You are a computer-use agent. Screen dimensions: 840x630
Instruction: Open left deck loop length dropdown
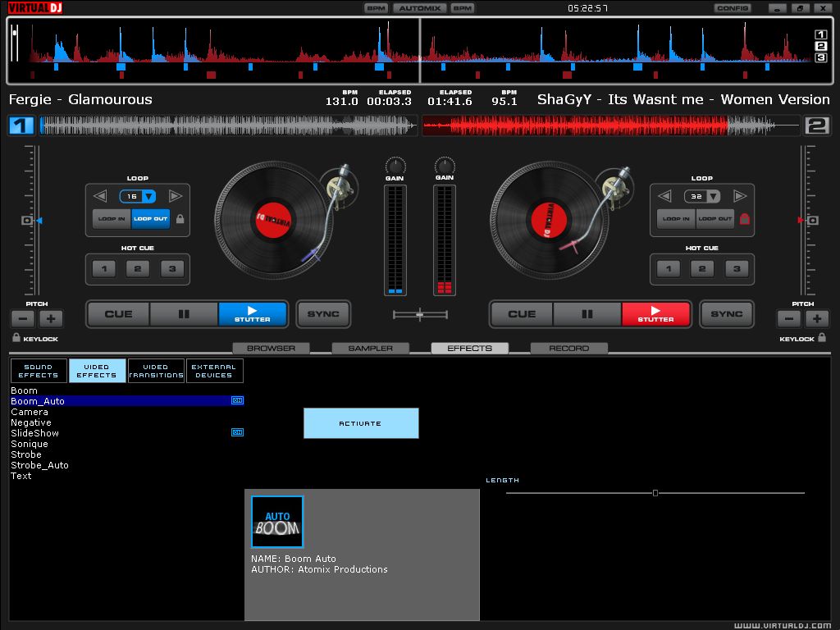point(149,197)
